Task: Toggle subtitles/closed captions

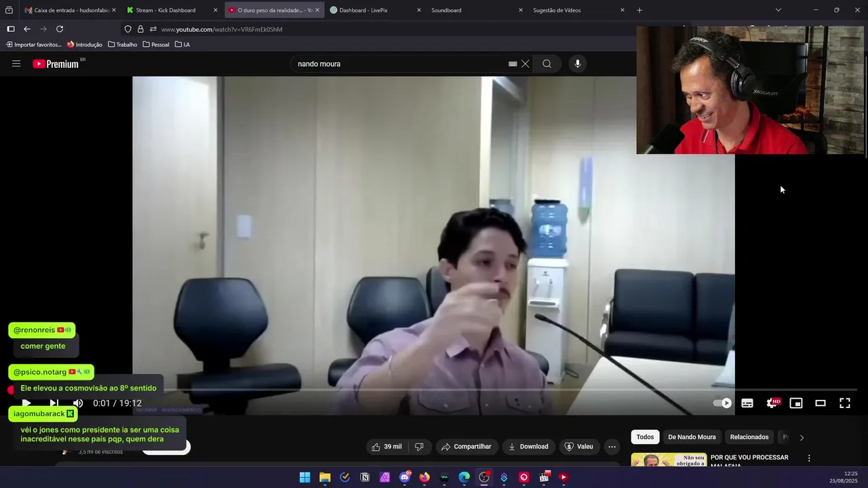Action: pyautogui.click(x=747, y=403)
